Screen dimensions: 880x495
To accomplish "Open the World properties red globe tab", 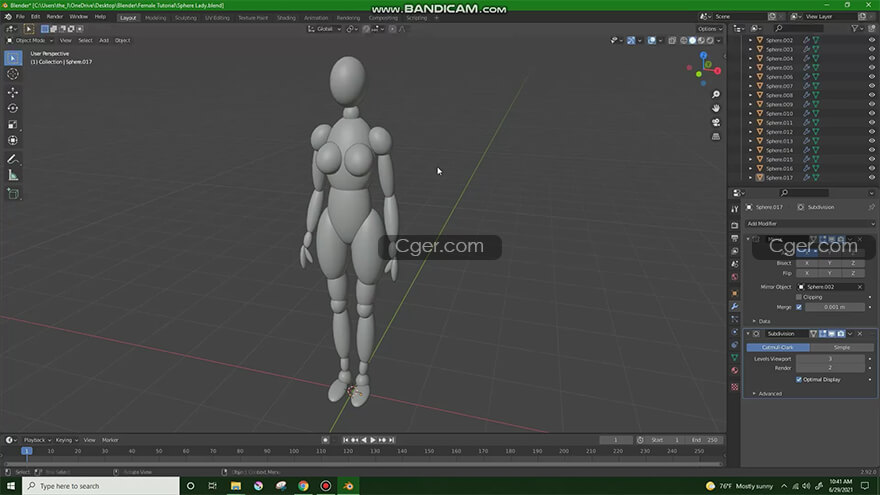I will point(735,277).
